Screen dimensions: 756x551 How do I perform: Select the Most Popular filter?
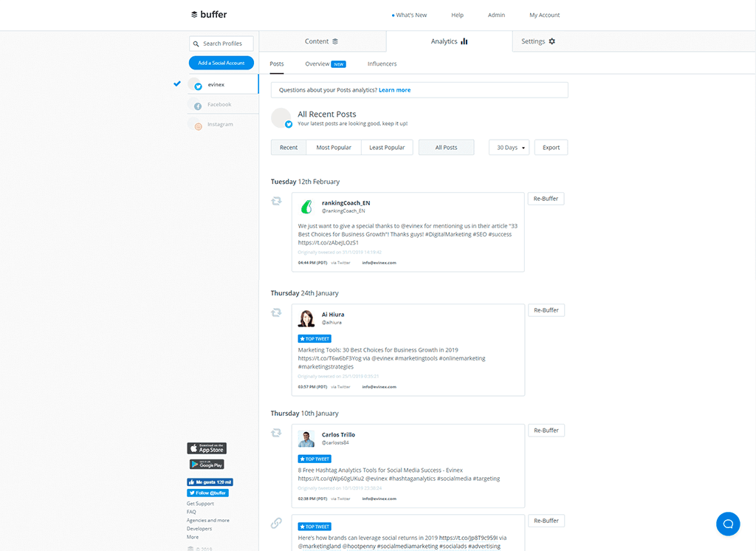(x=334, y=148)
